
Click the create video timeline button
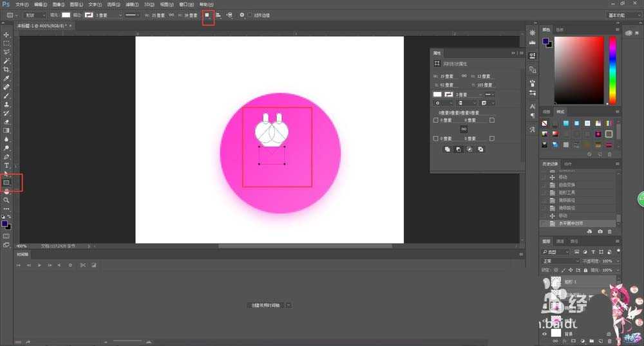point(265,305)
